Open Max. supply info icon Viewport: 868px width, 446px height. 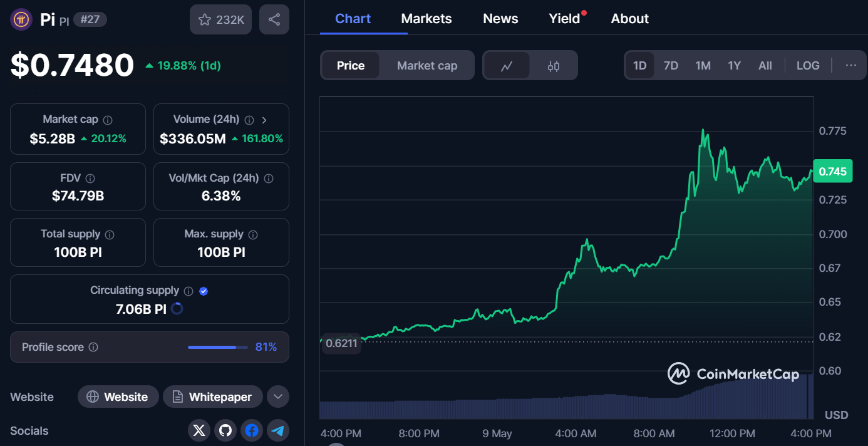[253, 234]
